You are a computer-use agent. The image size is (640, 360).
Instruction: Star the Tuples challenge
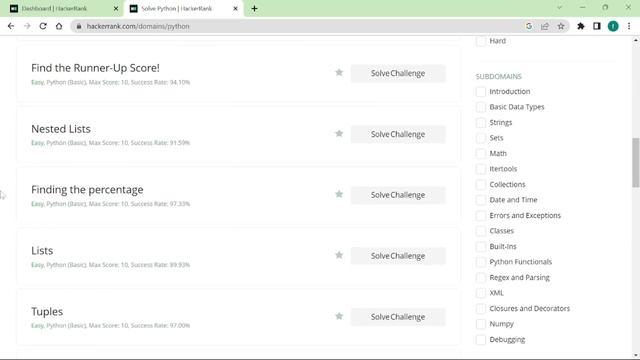[x=339, y=316]
